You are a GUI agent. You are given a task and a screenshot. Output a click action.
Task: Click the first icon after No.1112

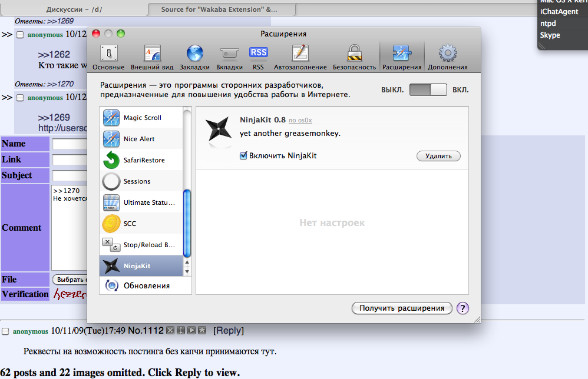(170, 330)
